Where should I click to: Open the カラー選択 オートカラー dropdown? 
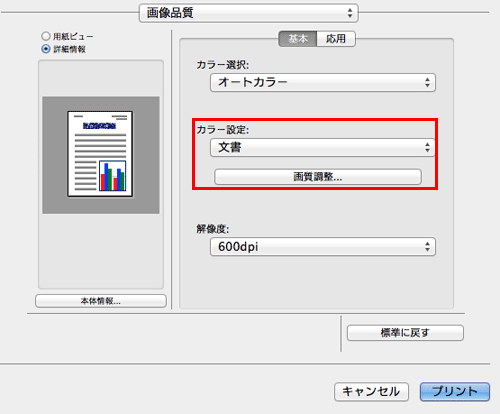click(x=323, y=82)
